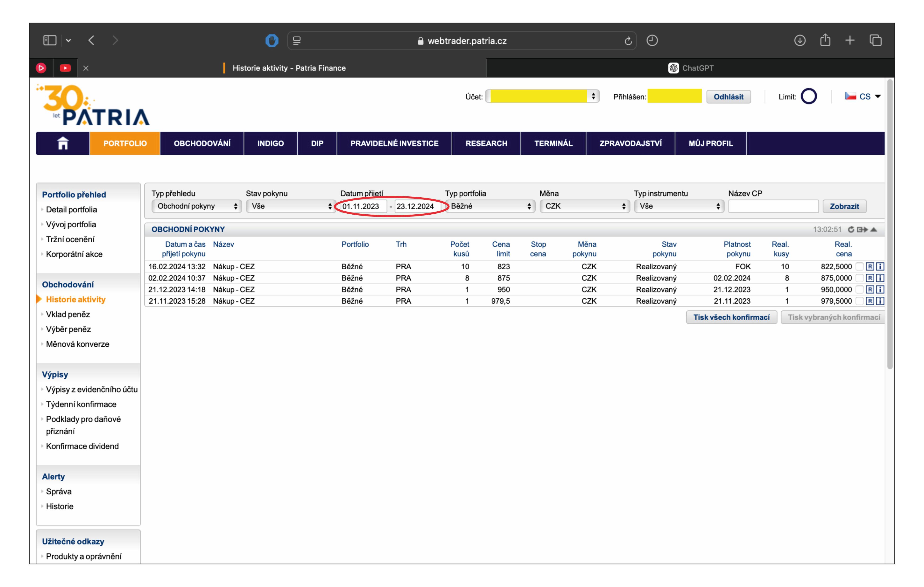The image size is (924, 587).
Task: Open info icon for 21.11.2023 order
Action: (x=880, y=301)
